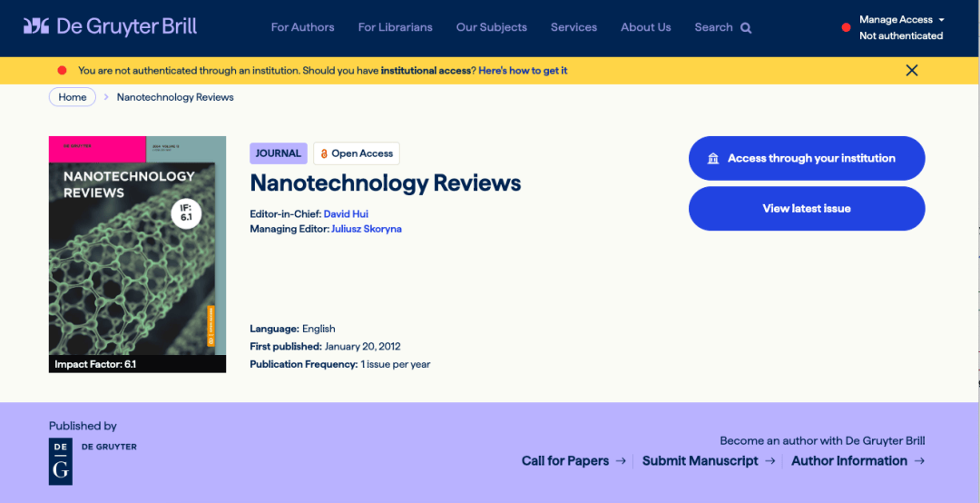
Task: Click the arrow next to Author Information
Action: point(919,461)
